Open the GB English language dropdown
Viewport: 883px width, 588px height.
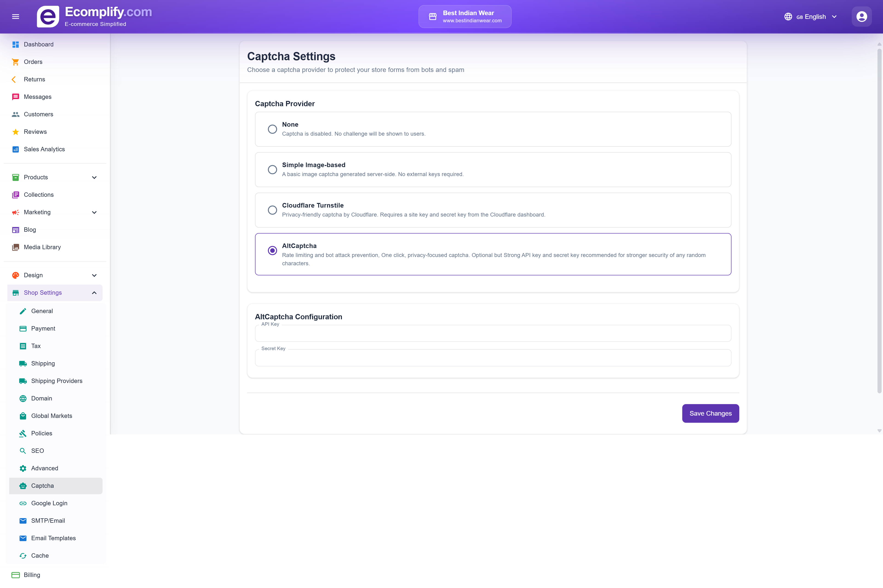tap(810, 17)
